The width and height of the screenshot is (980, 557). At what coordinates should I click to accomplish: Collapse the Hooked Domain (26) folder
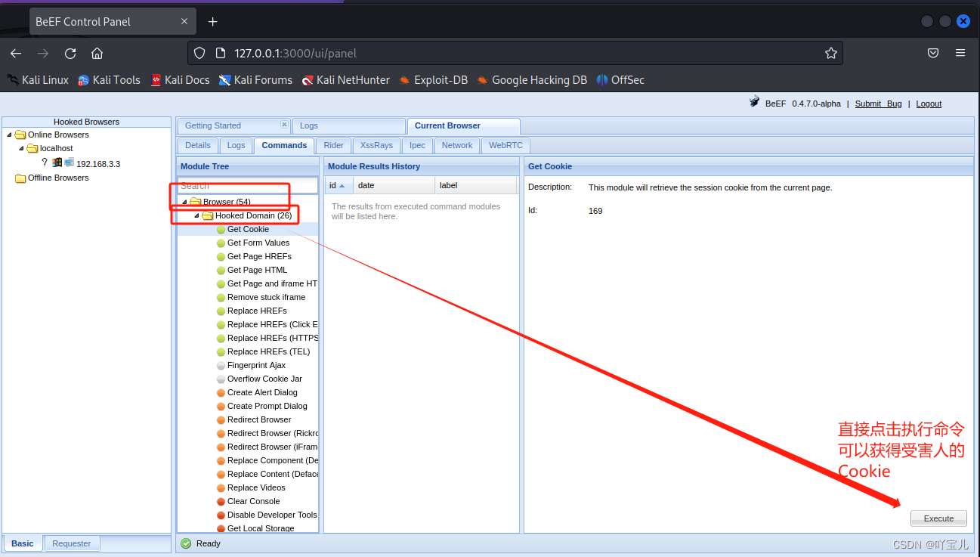[195, 215]
